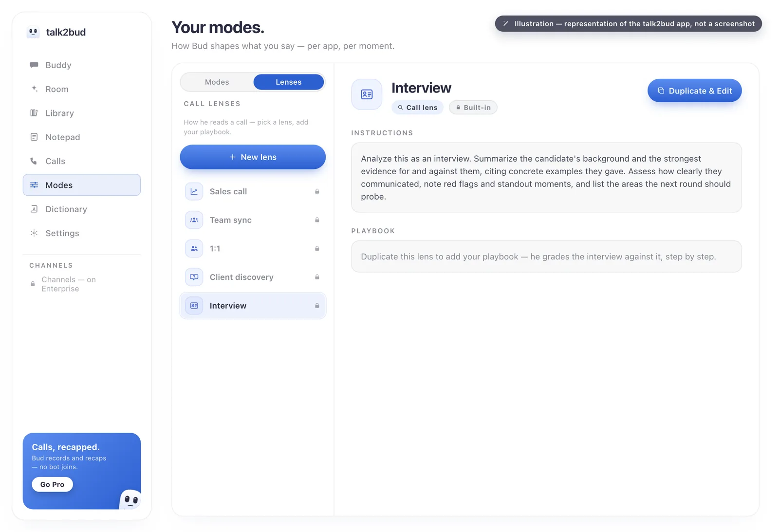
Task: Click the Modes sliders icon in sidebar
Action: tap(34, 185)
